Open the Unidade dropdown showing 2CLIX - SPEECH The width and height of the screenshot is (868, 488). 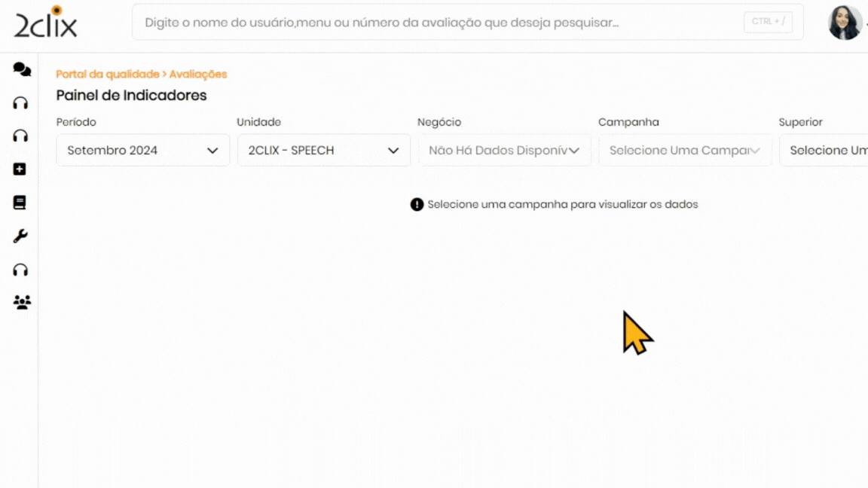(323, 151)
